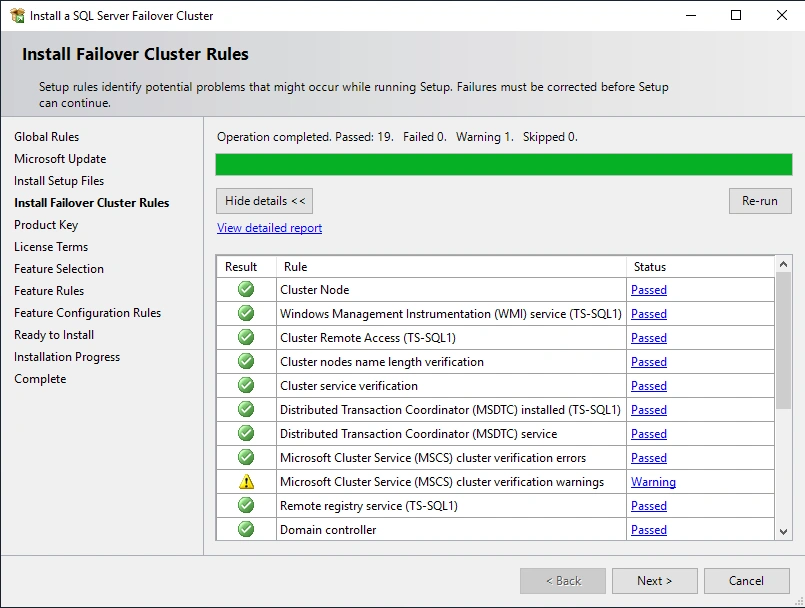Open Passed status for Cluster Node

coord(649,290)
